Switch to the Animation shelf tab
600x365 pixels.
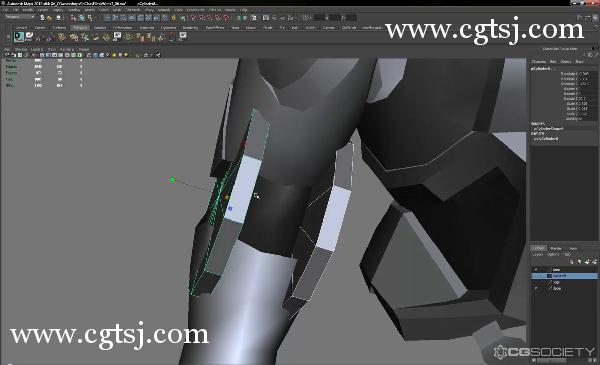coord(147,28)
